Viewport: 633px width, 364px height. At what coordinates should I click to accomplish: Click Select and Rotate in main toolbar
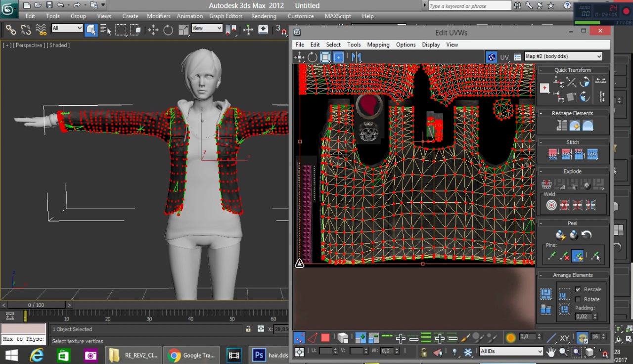pyautogui.click(x=168, y=30)
